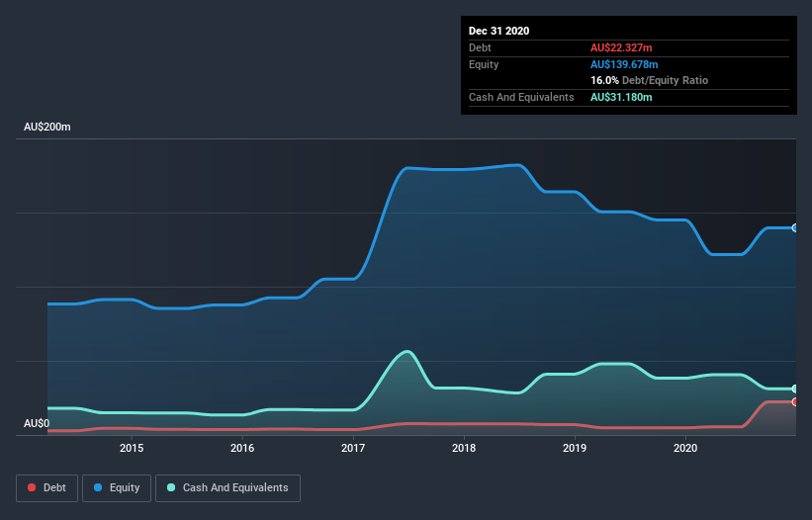The image size is (812, 520).
Task: Click the Equity value AU$139.678m
Action: tap(624, 64)
